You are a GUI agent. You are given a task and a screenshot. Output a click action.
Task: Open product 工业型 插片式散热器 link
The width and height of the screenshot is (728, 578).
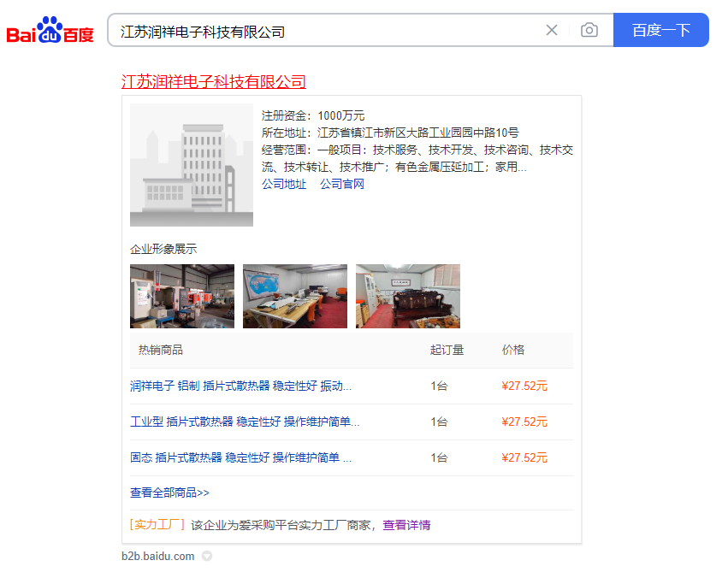pos(245,422)
